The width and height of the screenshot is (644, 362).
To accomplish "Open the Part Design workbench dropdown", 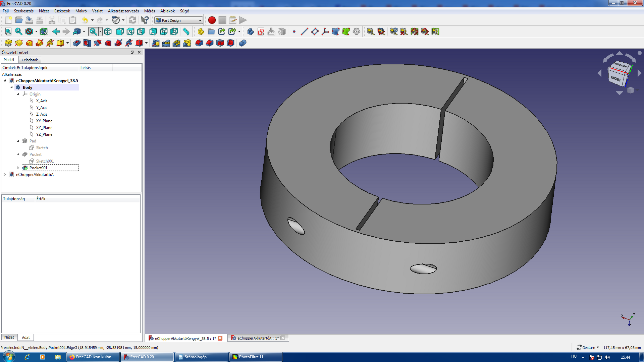I will pyautogui.click(x=179, y=20).
